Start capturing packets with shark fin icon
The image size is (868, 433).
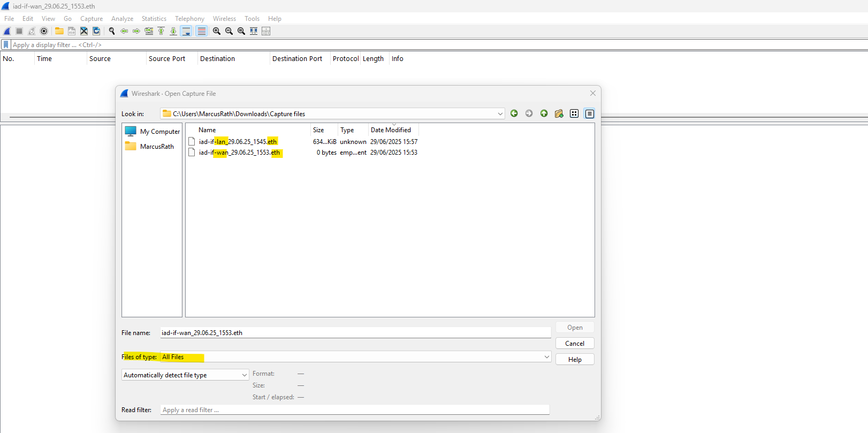point(7,31)
